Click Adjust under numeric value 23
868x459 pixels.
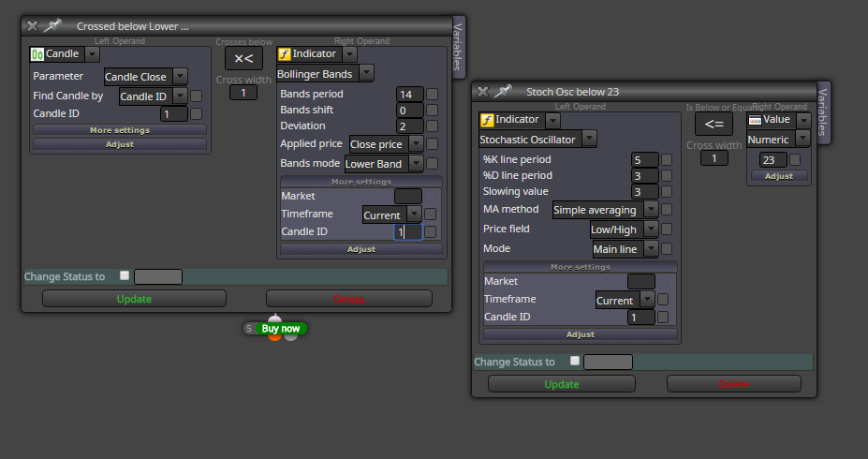tap(778, 176)
